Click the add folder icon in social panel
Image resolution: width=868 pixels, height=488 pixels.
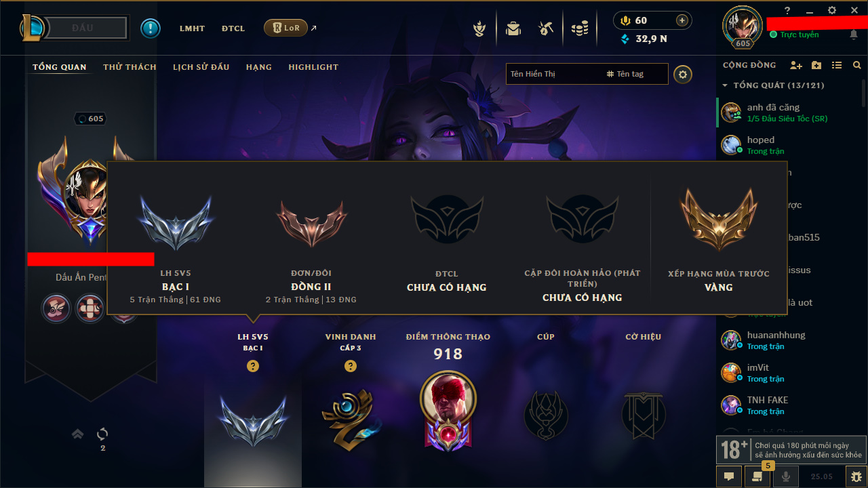tap(816, 65)
